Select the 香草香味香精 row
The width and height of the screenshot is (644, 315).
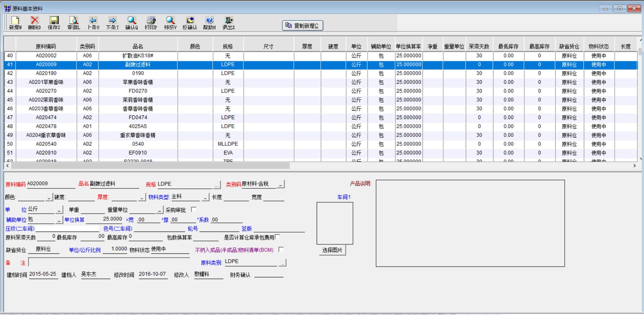[321, 108]
